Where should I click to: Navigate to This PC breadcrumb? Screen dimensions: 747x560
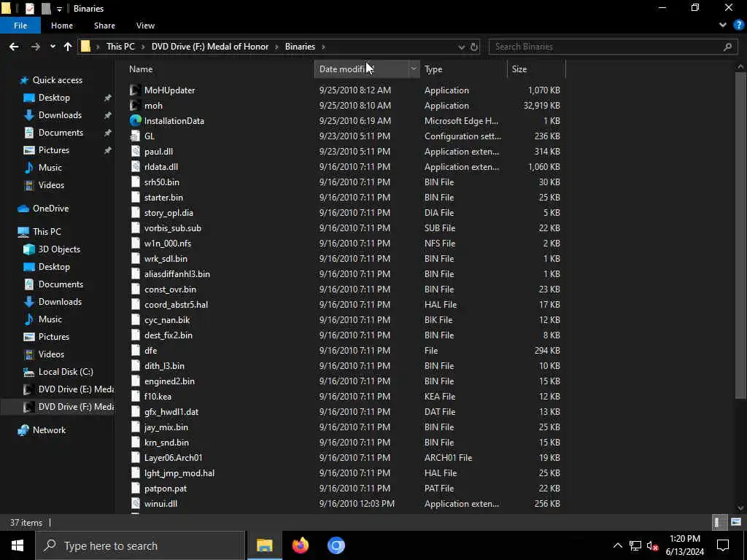point(120,47)
